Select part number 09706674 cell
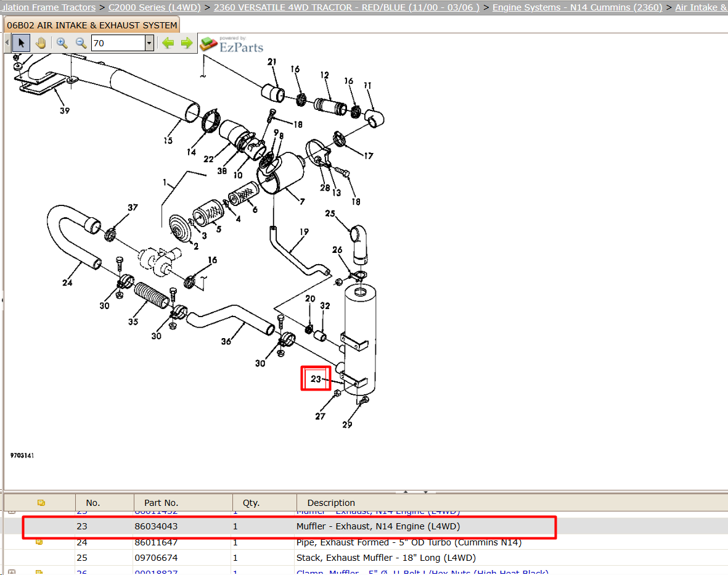Image resolution: width=728 pixels, height=575 pixels. point(156,557)
